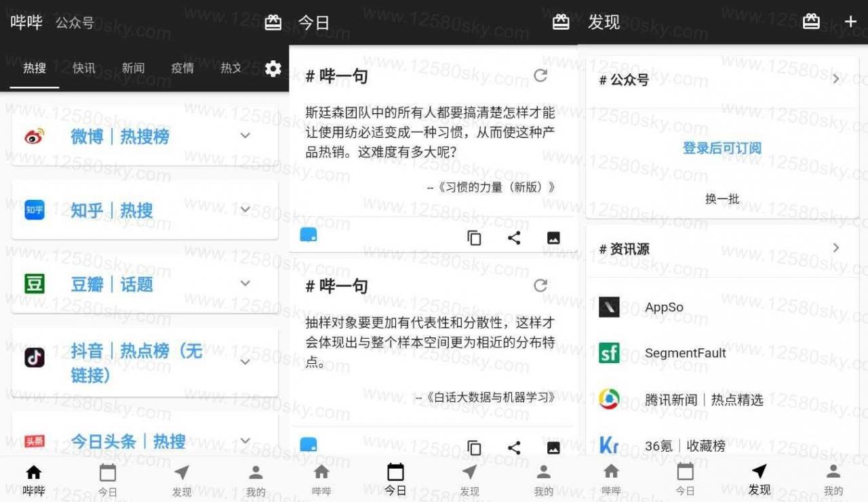The image size is (868, 502).
Task: Switch to the 疫情 tab
Action: 182,68
